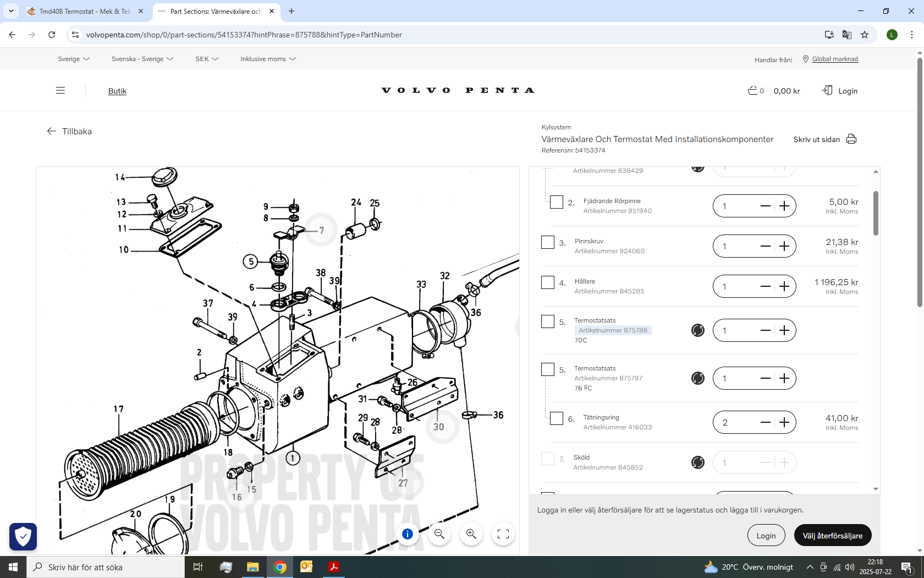Click the blue info icon on diagram
This screenshot has width=924, height=578.
[408, 534]
